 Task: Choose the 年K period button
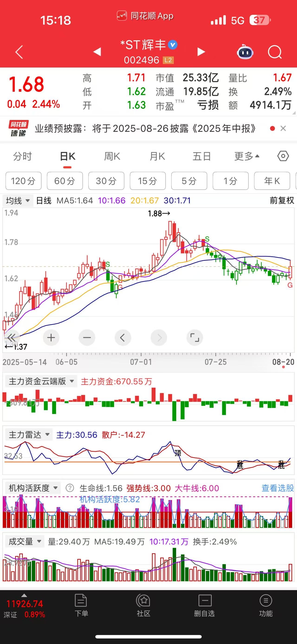point(272,181)
